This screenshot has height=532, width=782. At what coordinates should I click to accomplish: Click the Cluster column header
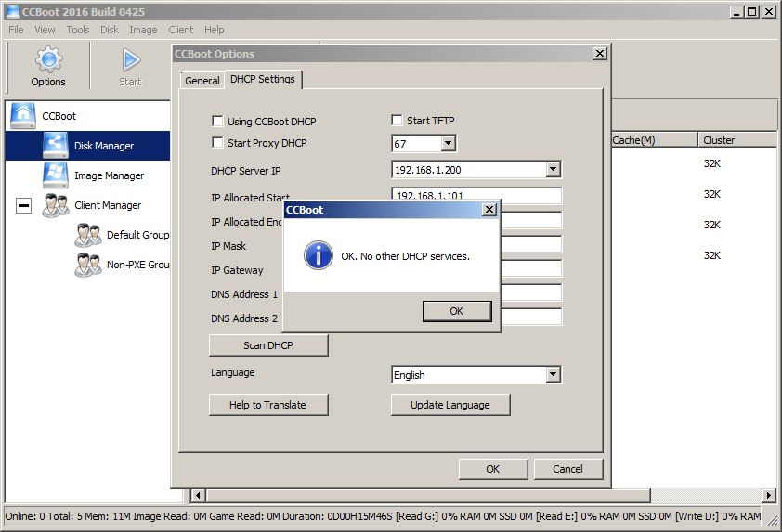click(x=737, y=140)
